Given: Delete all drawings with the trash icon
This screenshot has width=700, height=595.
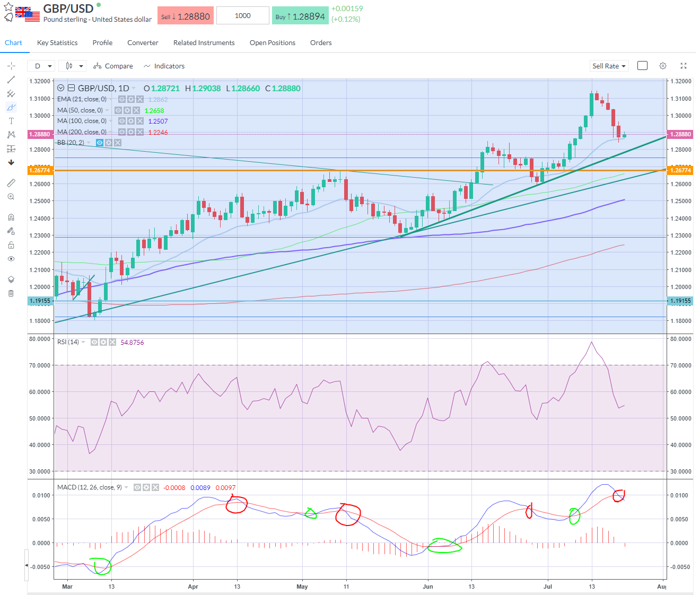Looking at the screenshot, I should tap(11, 293).
